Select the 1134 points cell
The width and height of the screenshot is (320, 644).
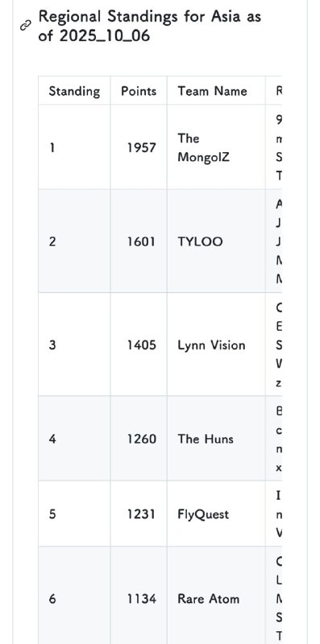(139, 598)
